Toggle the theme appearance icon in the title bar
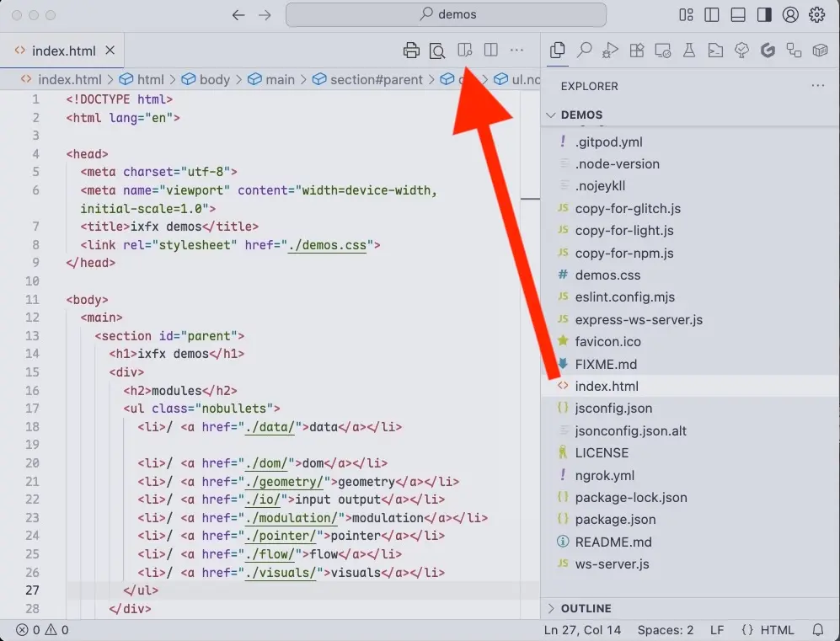Image resolution: width=840 pixels, height=641 pixels. click(766, 14)
